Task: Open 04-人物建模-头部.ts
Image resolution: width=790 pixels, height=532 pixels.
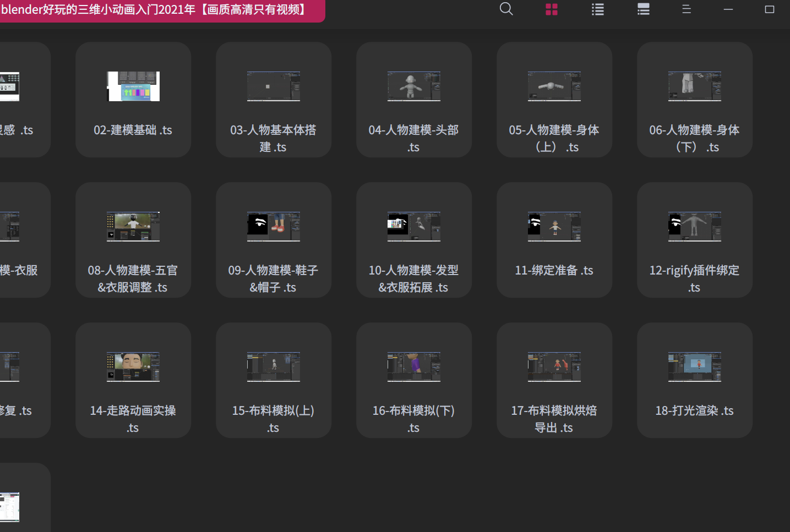Action: click(x=413, y=100)
